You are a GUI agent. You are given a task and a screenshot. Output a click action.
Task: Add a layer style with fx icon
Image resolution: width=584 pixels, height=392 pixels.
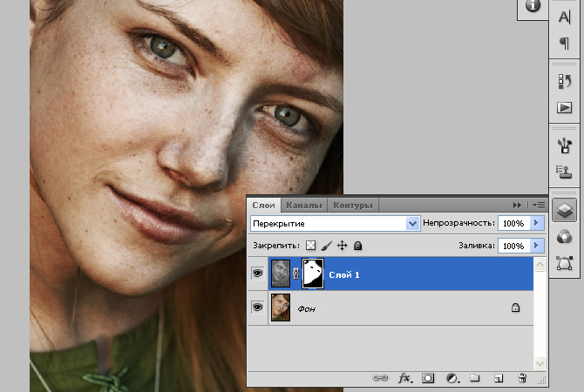pyautogui.click(x=404, y=378)
